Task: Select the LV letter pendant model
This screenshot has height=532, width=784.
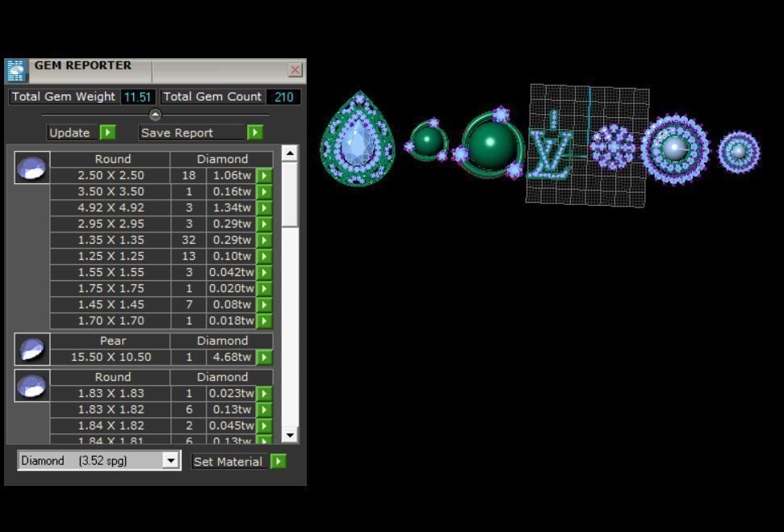Action: tap(551, 146)
